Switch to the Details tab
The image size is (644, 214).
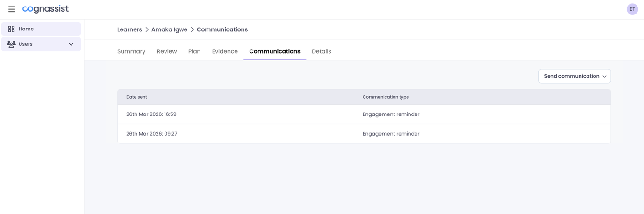(322, 51)
